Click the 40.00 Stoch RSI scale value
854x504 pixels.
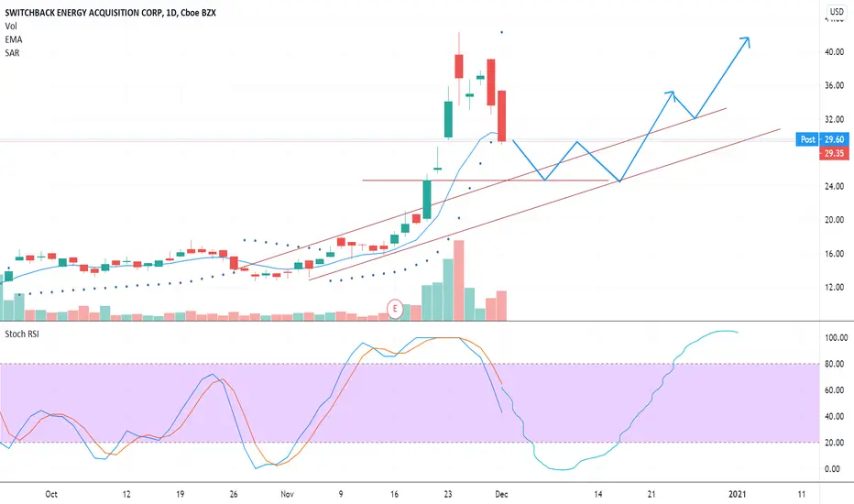pos(836,416)
